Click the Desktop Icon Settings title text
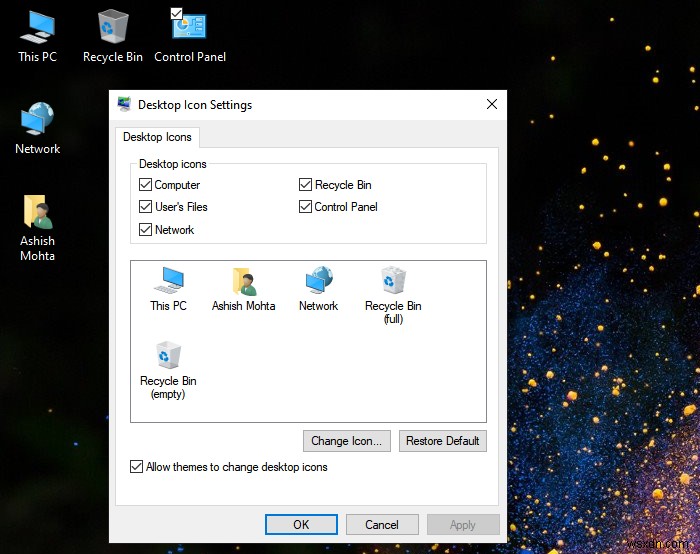 click(195, 105)
